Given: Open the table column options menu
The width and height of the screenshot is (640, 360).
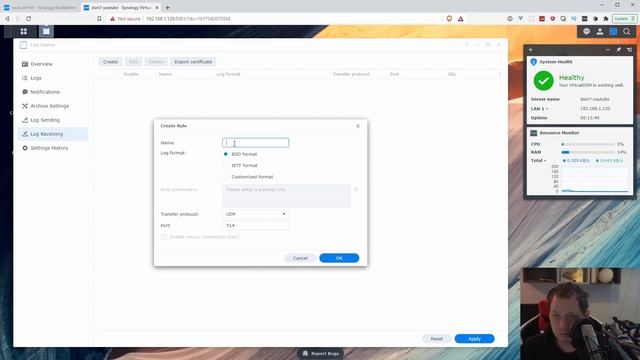Looking at the screenshot, I should [500, 74].
